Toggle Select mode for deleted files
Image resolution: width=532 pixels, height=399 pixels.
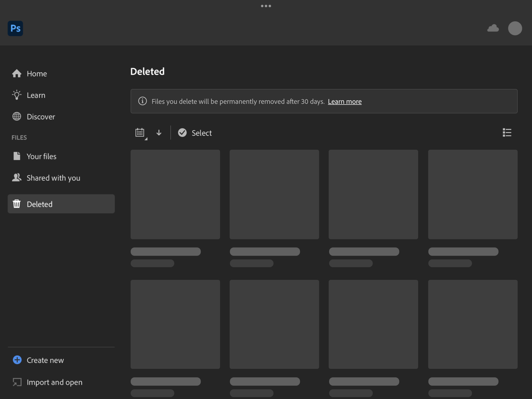pyautogui.click(x=195, y=133)
